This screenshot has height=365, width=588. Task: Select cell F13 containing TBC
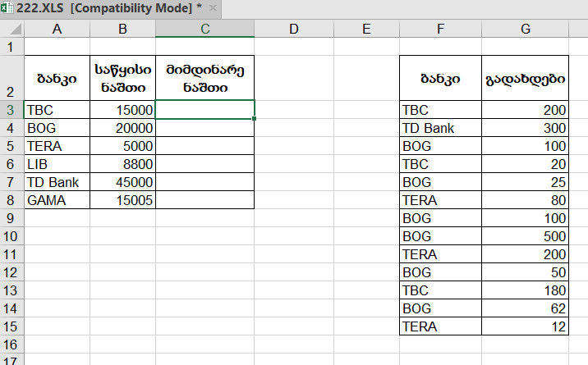[441, 290]
